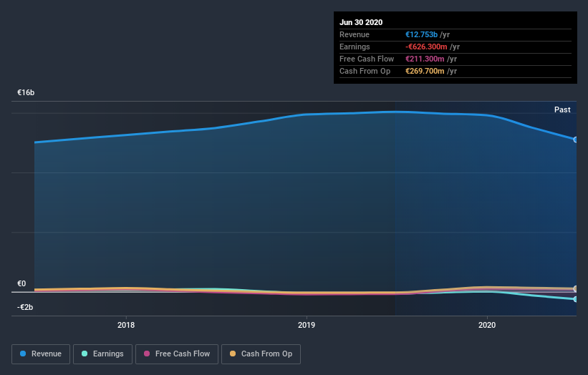The width and height of the screenshot is (588, 375).
Task: Click the -€2b y-axis label
Action: pyautogui.click(x=25, y=307)
